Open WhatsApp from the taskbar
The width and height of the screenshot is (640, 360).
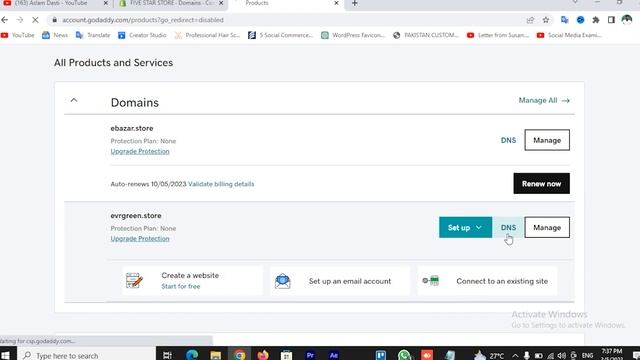point(404,355)
